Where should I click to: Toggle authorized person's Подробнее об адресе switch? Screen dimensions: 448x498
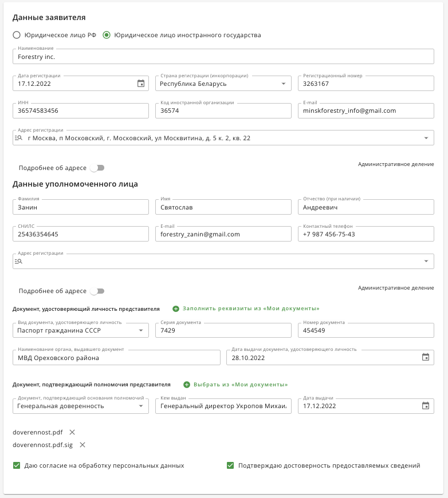(x=97, y=291)
